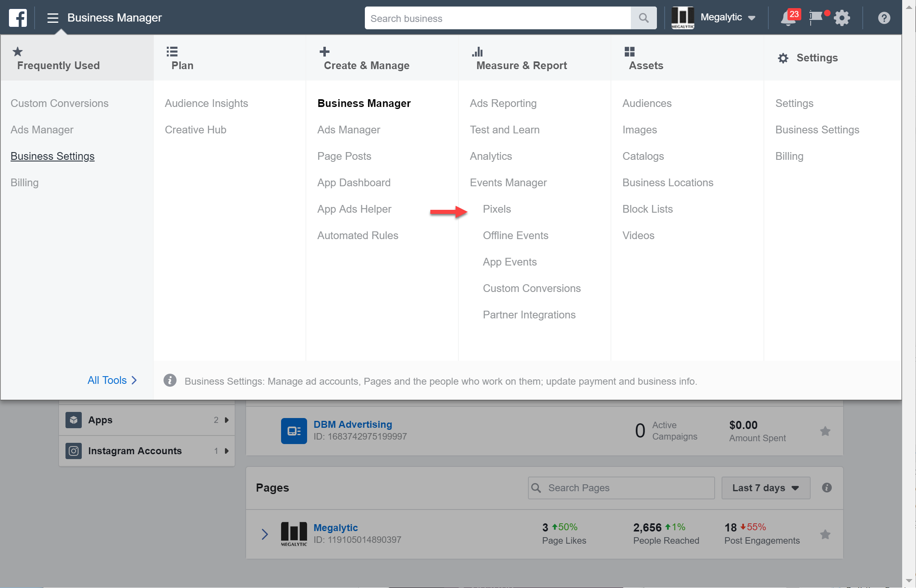
Task: Open the header settings gear icon
Action: pyautogui.click(x=842, y=18)
